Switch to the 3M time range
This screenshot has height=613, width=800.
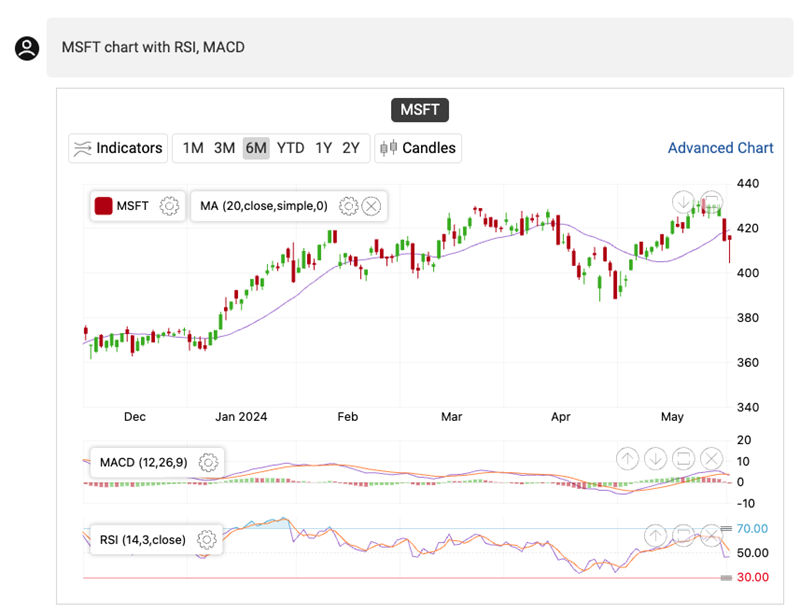224,148
